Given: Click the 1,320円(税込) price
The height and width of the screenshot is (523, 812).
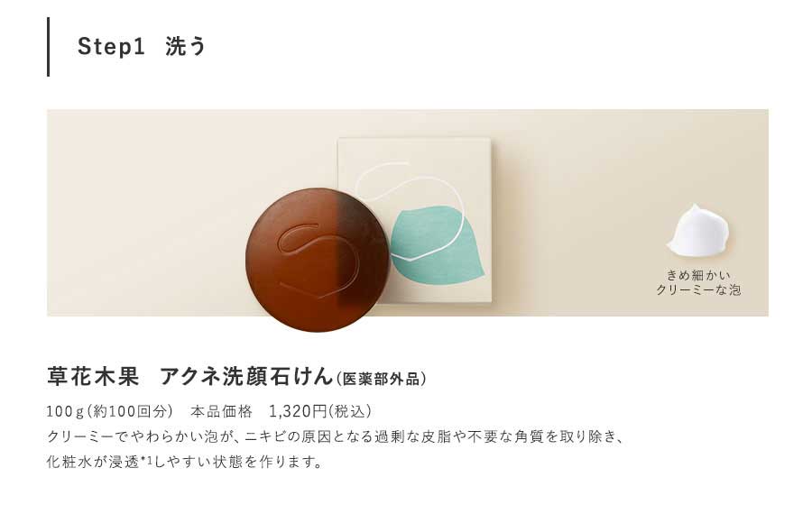Looking at the screenshot, I should pos(320,411).
